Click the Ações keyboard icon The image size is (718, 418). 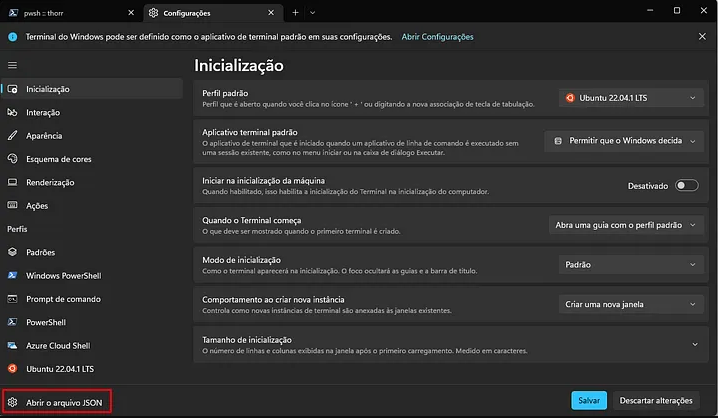[12, 205]
